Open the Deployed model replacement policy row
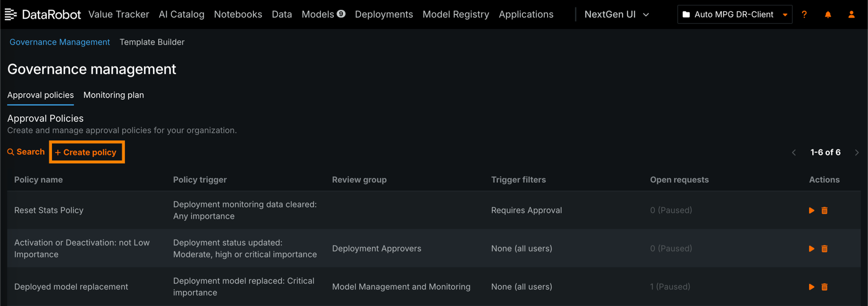868x306 pixels. pyautogui.click(x=71, y=287)
